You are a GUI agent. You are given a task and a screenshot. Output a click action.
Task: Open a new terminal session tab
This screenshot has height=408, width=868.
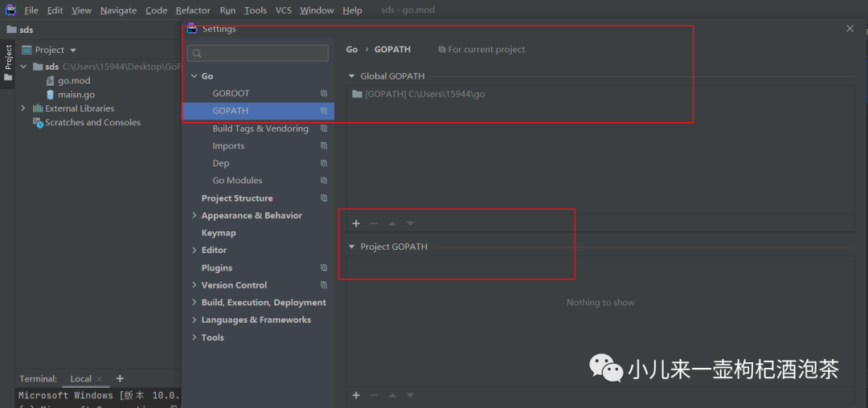click(120, 379)
